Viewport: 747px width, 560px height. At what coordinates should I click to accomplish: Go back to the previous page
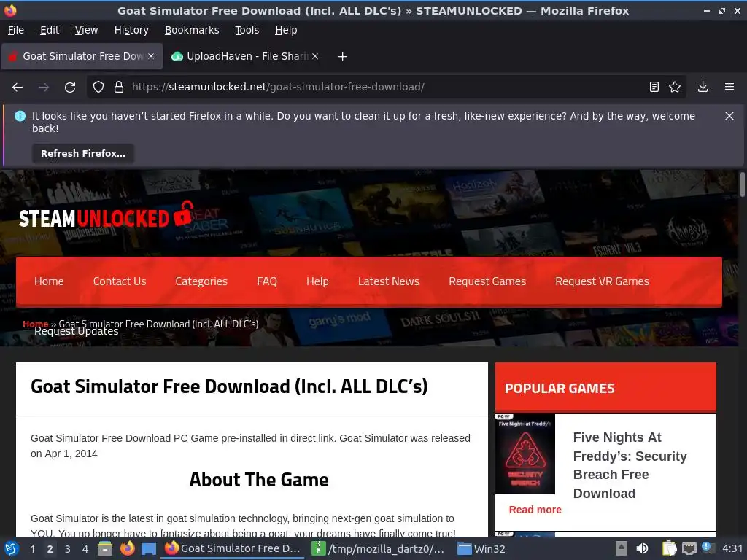[x=18, y=87]
